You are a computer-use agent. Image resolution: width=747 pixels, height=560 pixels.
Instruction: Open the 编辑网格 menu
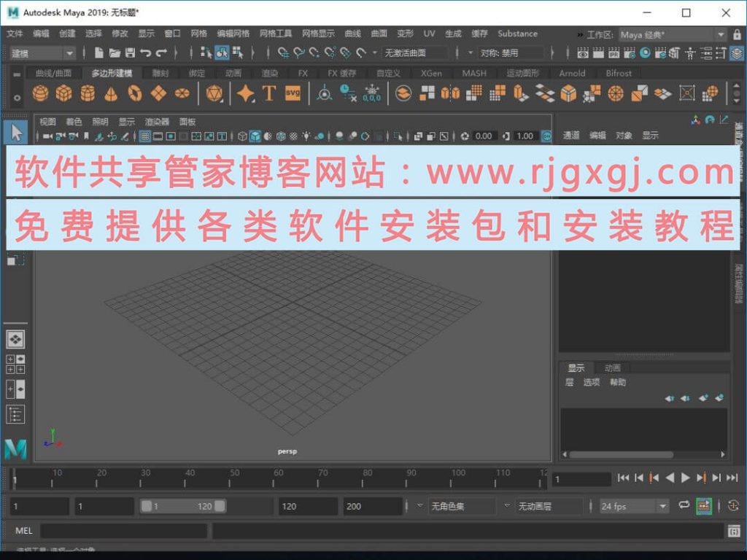(233, 34)
